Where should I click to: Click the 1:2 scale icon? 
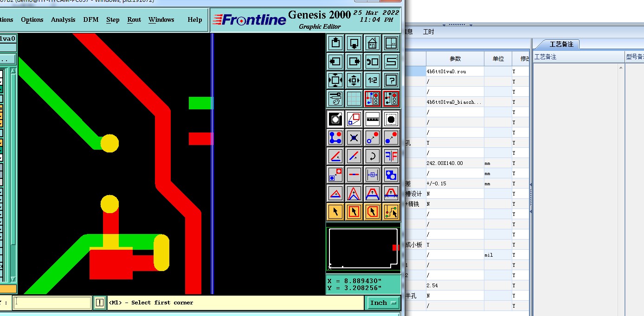tap(373, 80)
